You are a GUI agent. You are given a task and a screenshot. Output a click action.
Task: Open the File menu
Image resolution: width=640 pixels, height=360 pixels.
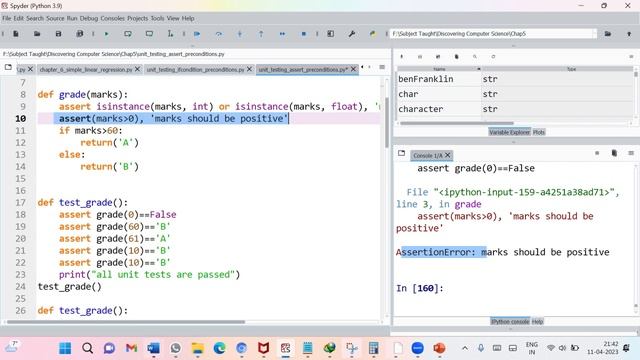pyautogui.click(x=7, y=18)
